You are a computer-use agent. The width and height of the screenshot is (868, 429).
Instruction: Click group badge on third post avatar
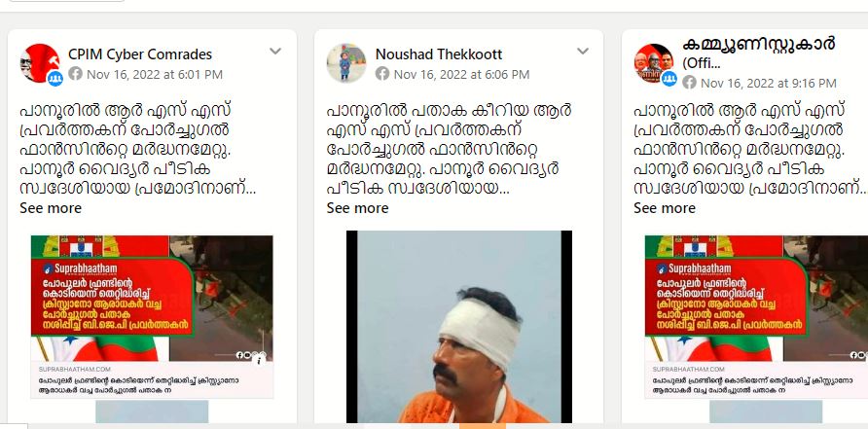(x=669, y=79)
